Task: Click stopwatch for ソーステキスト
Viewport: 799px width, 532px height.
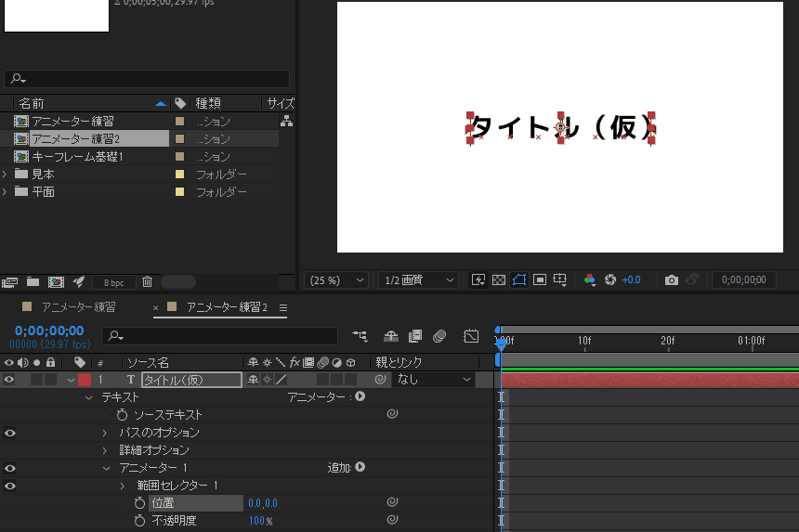Action: click(x=122, y=415)
